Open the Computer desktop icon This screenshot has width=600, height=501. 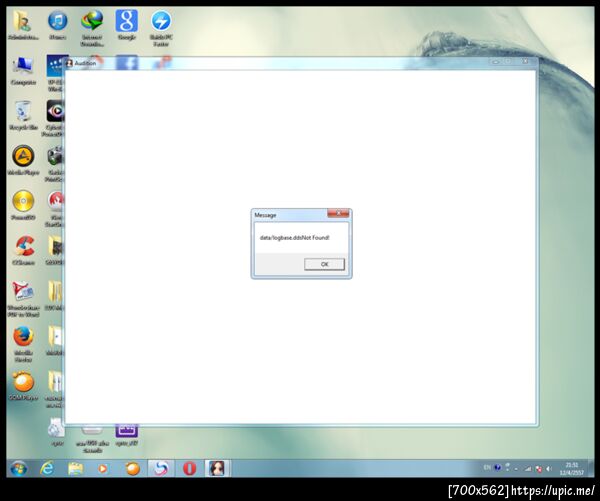[23, 70]
